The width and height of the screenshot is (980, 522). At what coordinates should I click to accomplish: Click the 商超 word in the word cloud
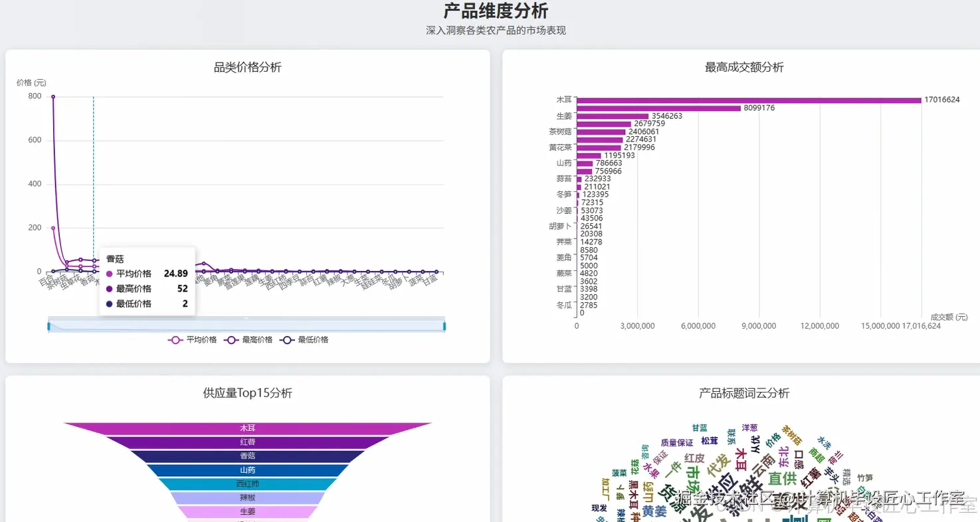tap(817, 456)
